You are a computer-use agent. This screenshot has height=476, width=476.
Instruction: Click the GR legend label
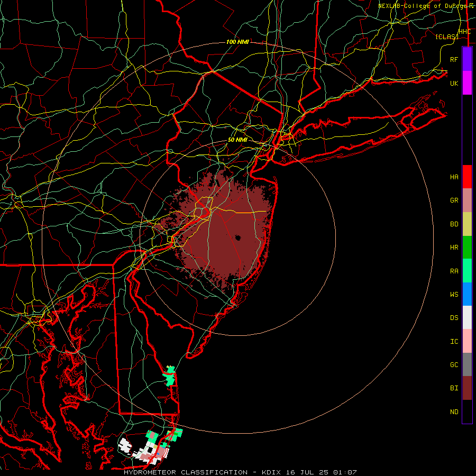454,200
